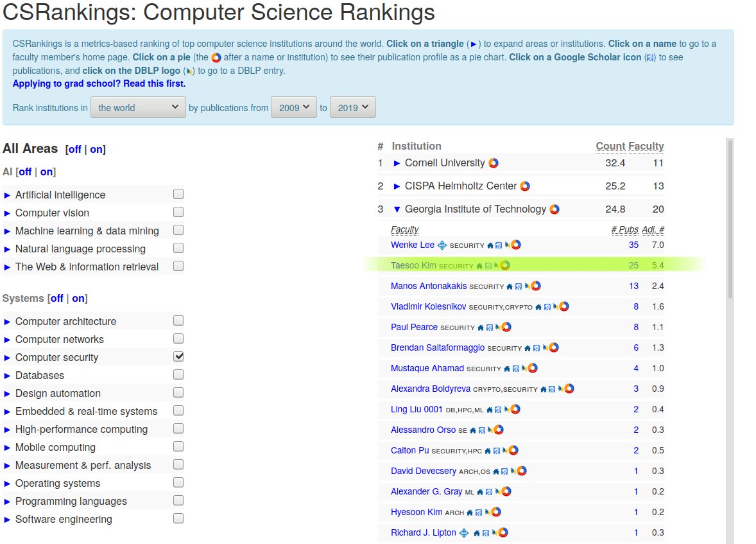Open CISPA Helmholtz Center's pie chart icon

click(525, 186)
